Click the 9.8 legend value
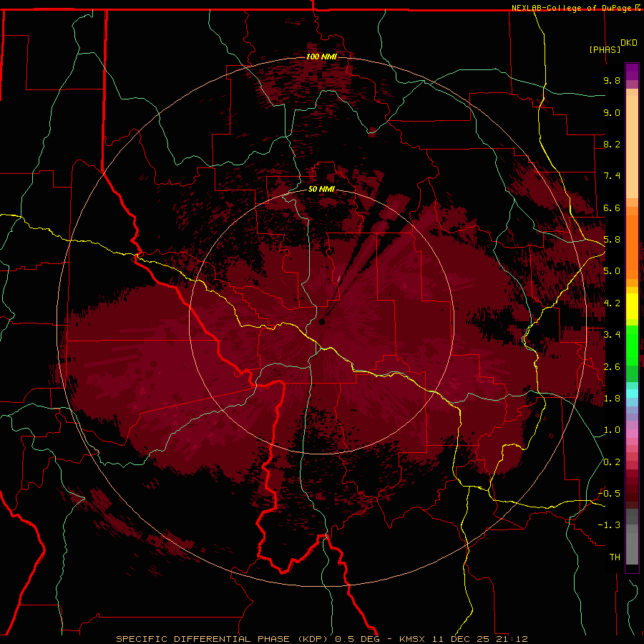 [x=612, y=80]
